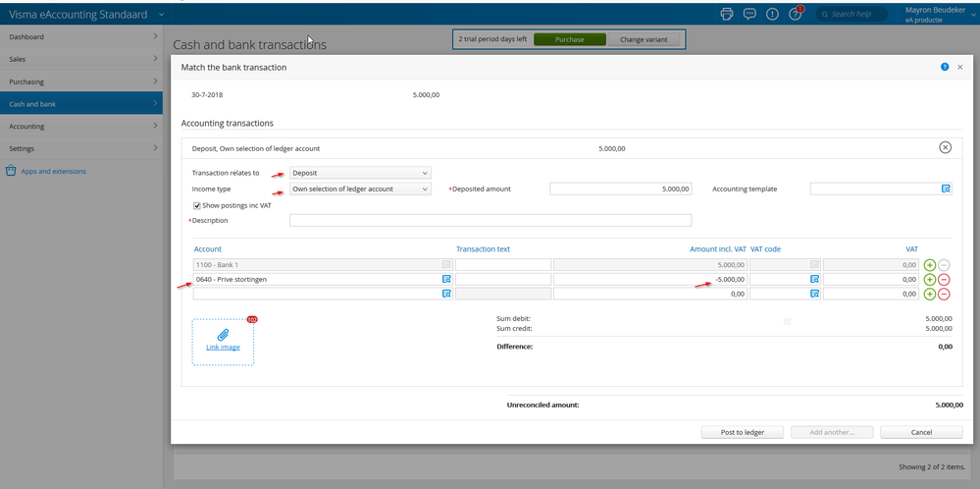
Task: Click the Deposited amount field
Action: coord(621,189)
